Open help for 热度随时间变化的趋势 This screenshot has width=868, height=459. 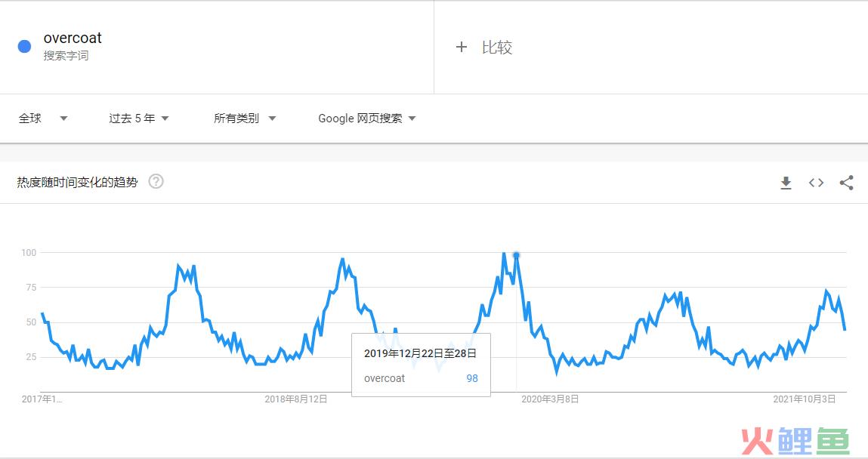(156, 181)
